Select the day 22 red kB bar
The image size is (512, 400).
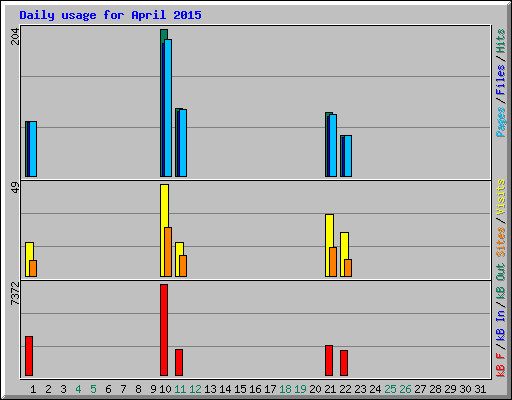click(x=344, y=363)
